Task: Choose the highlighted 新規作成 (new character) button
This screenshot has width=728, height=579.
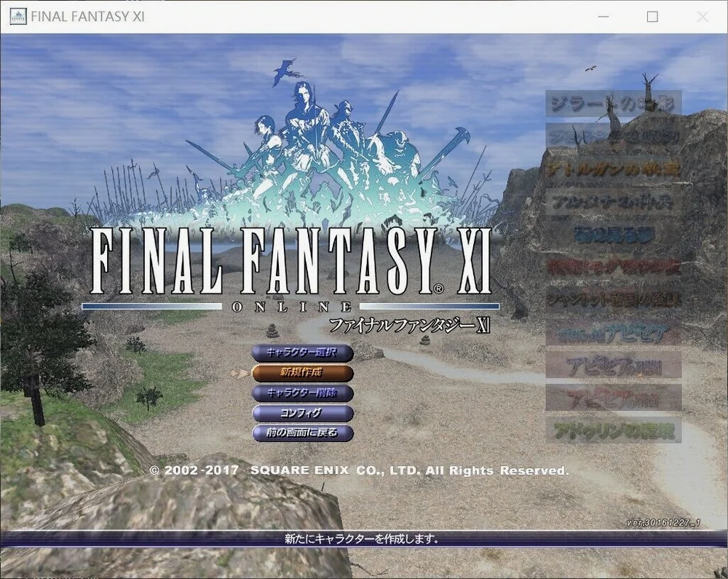Action: click(302, 373)
